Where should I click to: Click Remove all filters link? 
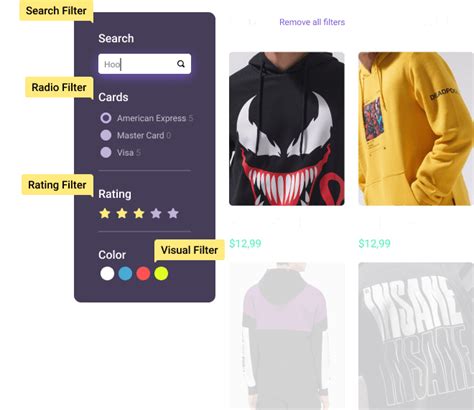312,22
